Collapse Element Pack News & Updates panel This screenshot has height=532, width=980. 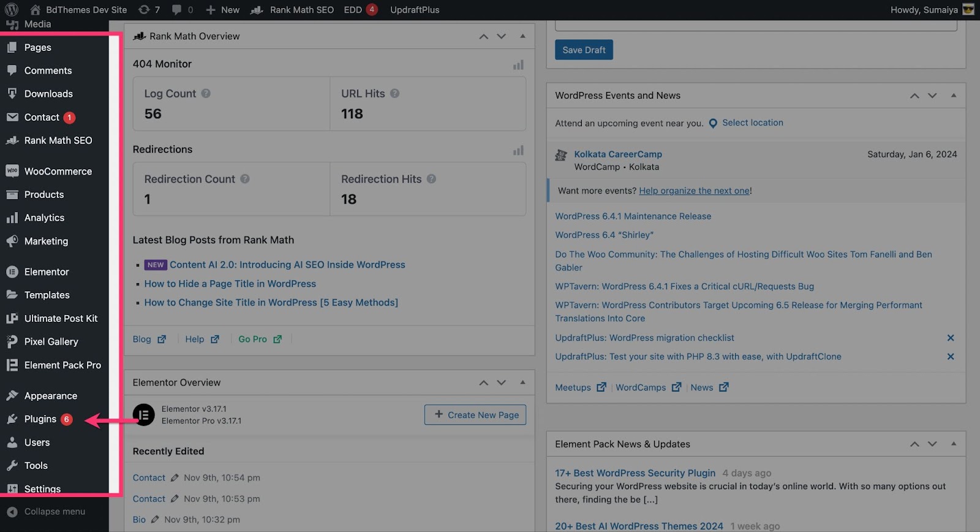pos(954,444)
